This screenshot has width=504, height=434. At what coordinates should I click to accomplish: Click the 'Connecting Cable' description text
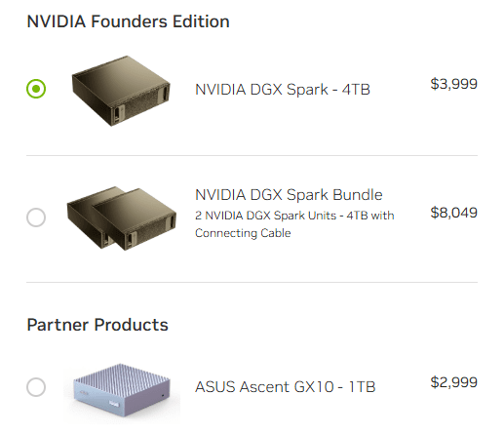tap(243, 233)
